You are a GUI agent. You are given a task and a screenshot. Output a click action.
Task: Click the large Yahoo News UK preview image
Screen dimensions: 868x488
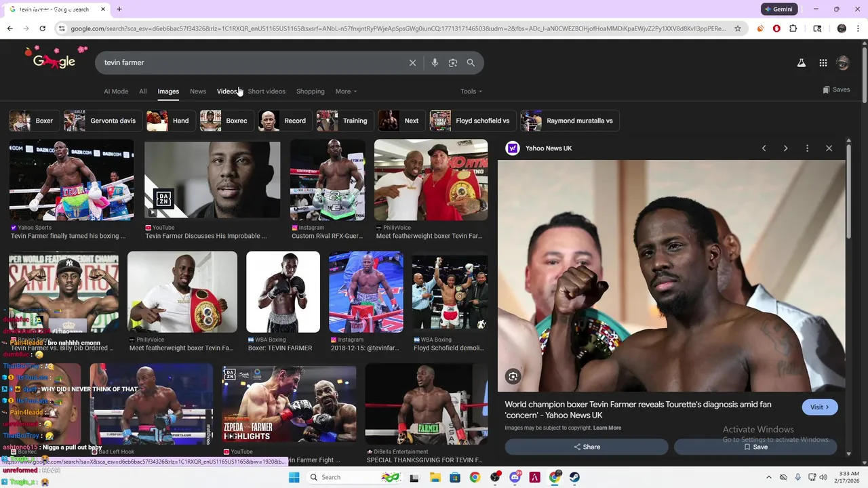pyautogui.click(x=671, y=276)
